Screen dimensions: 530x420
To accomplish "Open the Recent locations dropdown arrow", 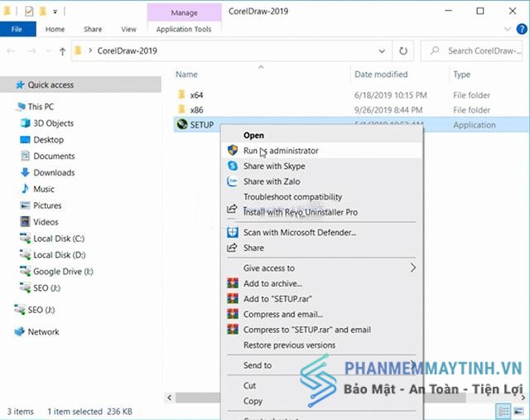I will [x=48, y=51].
